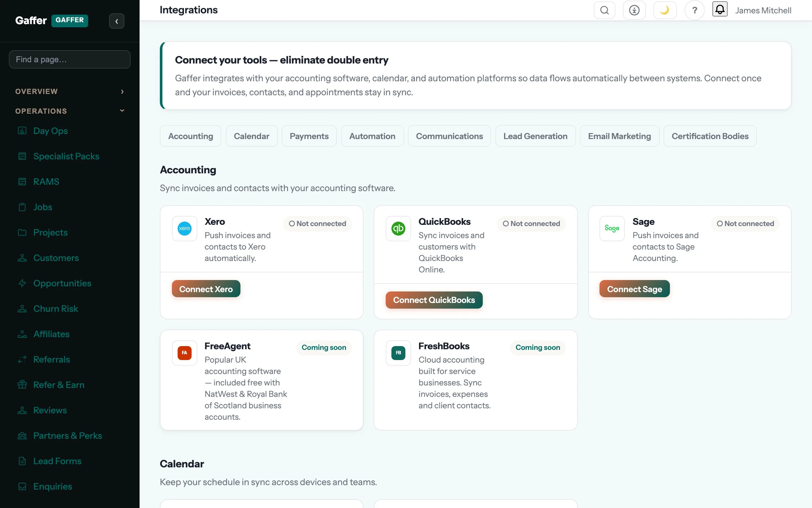The height and width of the screenshot is (508, 812).
Task: Click the Connect QuickBooks button
Action: coord(434,300)
